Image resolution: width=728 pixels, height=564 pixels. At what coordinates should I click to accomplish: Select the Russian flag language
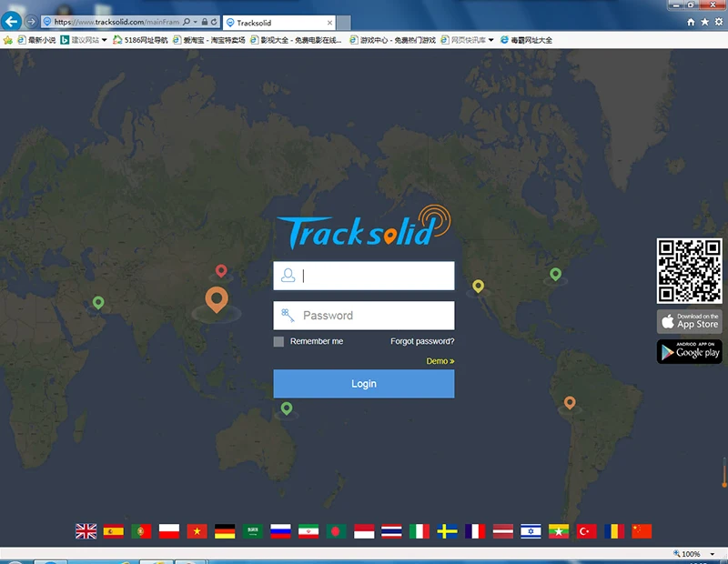point(280,531)
